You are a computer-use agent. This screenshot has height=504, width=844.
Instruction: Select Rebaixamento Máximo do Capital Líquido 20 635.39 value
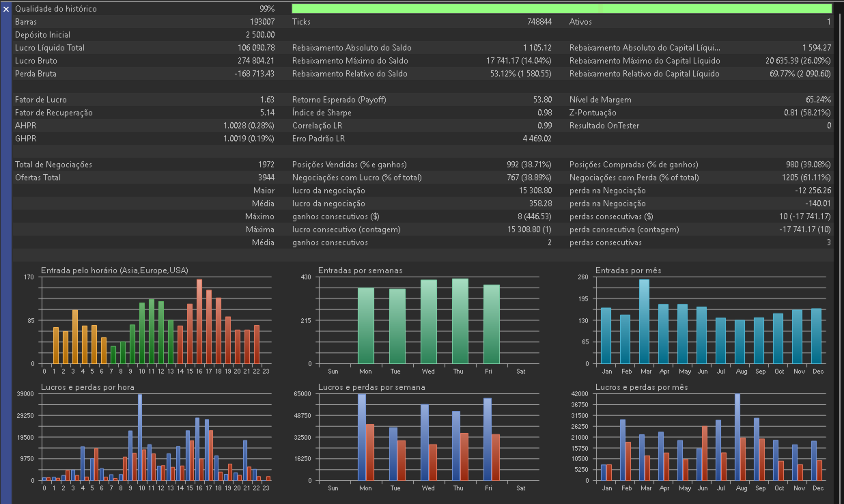coord(798,61)
